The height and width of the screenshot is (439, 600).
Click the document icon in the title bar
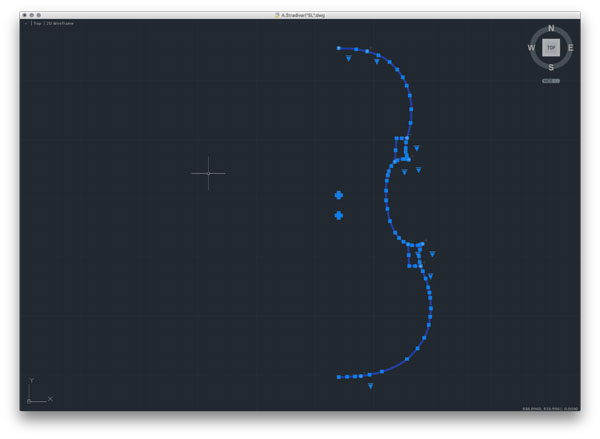(x=277, y=15)
